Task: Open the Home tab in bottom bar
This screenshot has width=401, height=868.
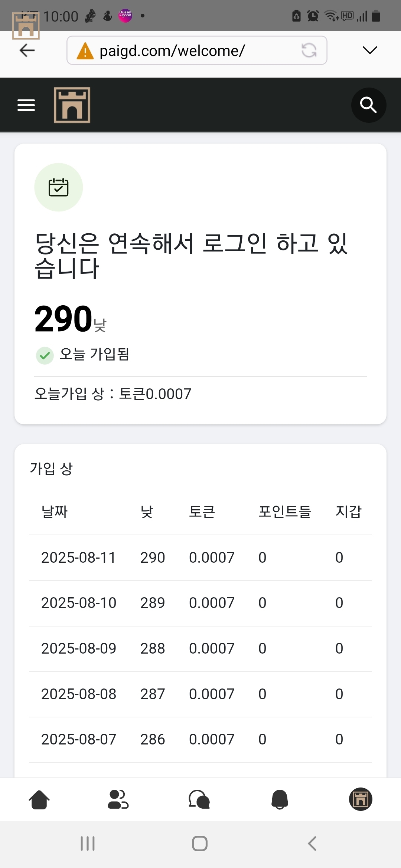Action: (39, 799)
